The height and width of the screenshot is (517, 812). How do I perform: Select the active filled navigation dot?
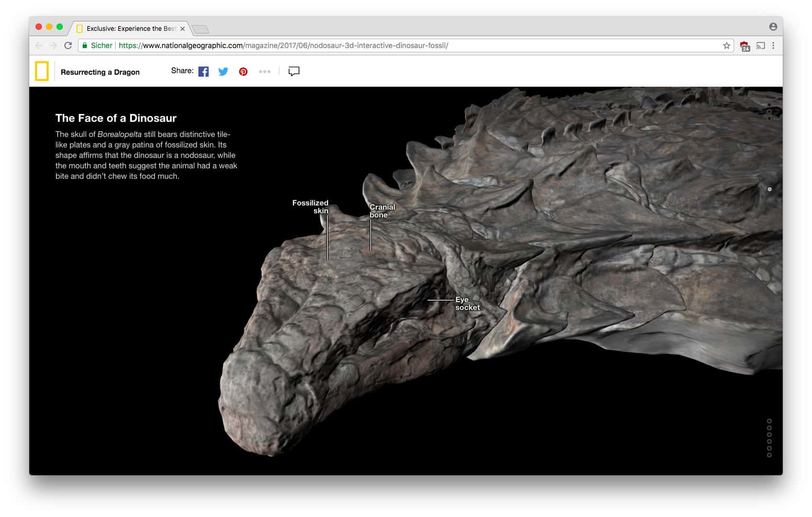click(769, 189)
